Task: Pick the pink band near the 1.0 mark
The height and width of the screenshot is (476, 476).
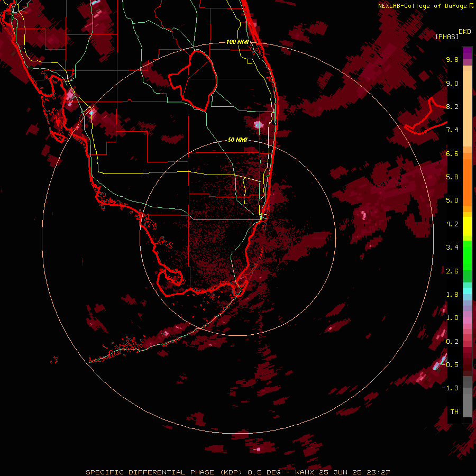Action: pos(467,321)
